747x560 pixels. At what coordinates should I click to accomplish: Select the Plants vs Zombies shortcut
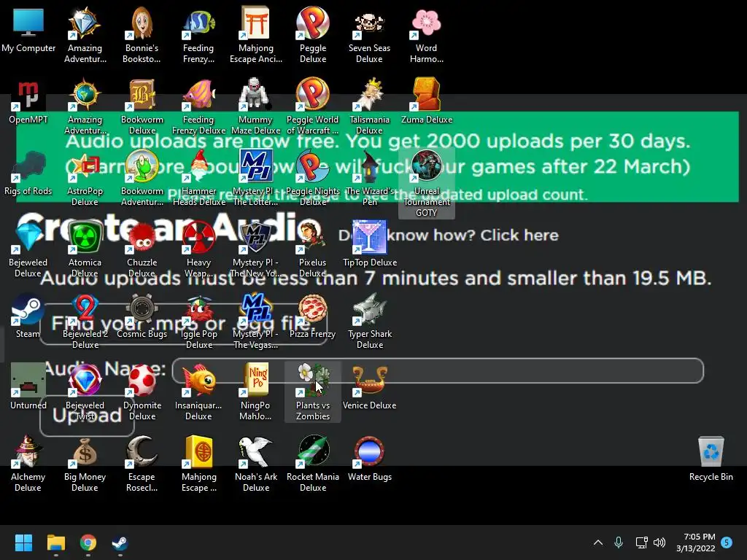pos(312,393)
